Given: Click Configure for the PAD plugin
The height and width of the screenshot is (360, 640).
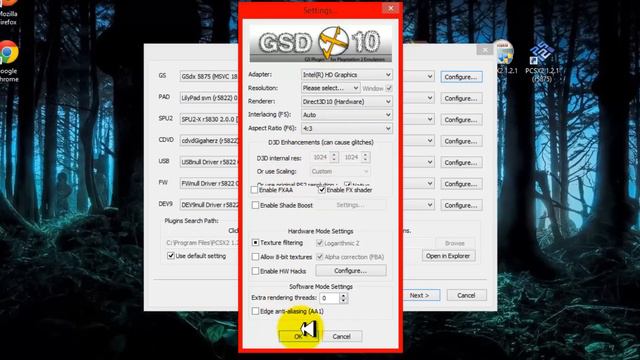Looking at the screenshot, I should point(461,98).
